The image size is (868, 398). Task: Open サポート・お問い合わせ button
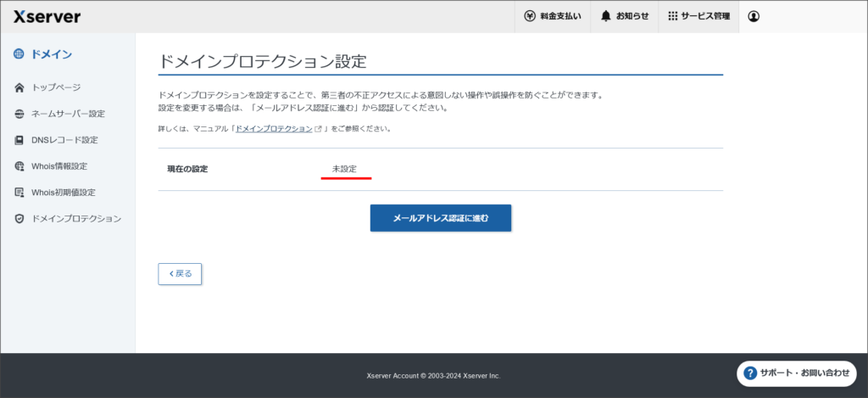click(797, 373)
